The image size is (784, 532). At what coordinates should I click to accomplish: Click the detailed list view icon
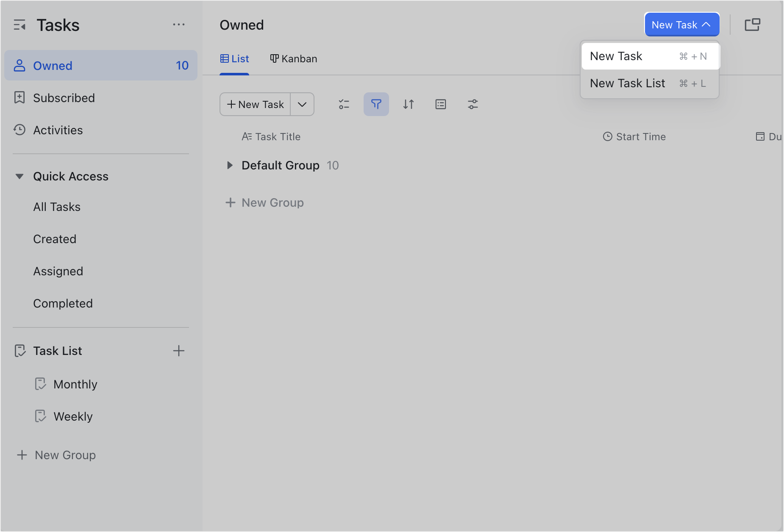[440, 104]
